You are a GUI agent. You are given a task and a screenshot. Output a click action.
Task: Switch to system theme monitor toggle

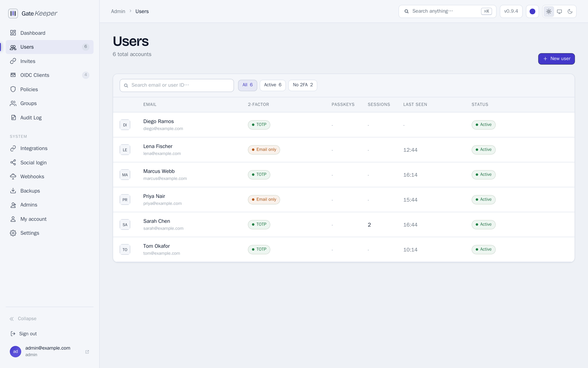click(x=559, y=11)
